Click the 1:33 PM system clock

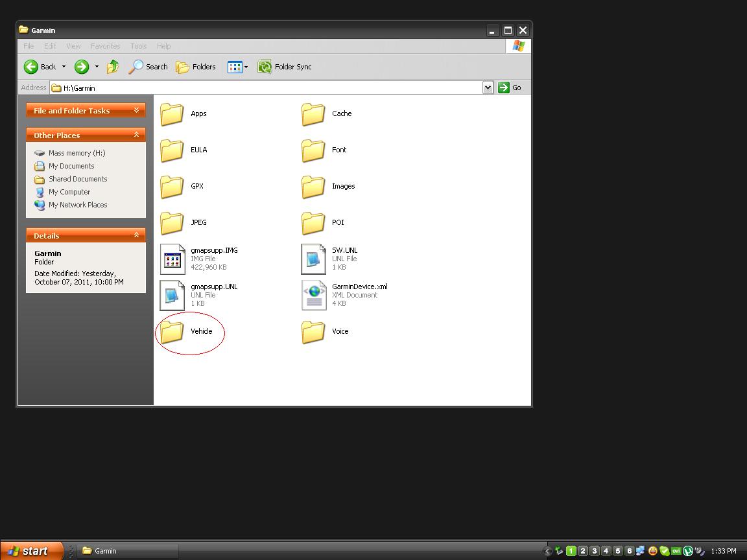[x=723, y=551]
